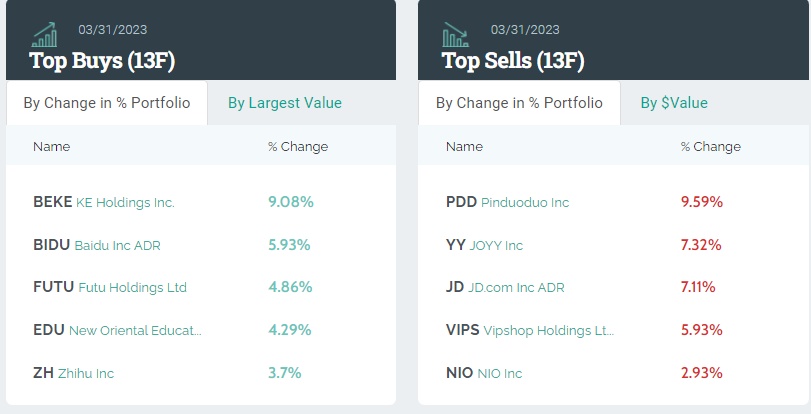Viewport: 811px width, 414px height.
Task: Click the Top Sells falling chart icon
Action: point(456,35)
